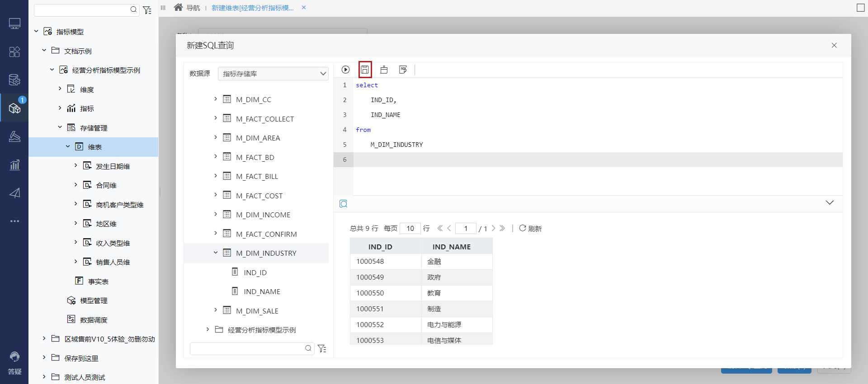Expand the M_DIM_AREA table node

click(x=216, y=137)
